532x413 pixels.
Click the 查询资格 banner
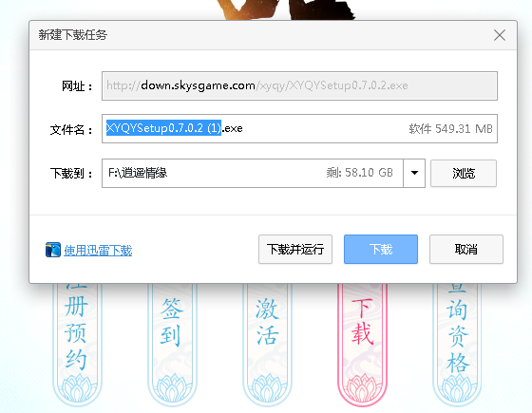457,344
